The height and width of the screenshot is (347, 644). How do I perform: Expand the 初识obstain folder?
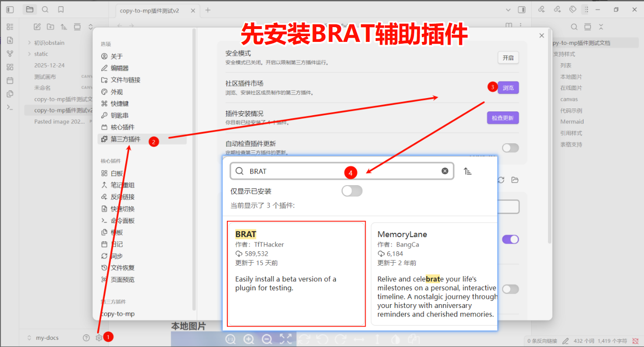[29, 43]
